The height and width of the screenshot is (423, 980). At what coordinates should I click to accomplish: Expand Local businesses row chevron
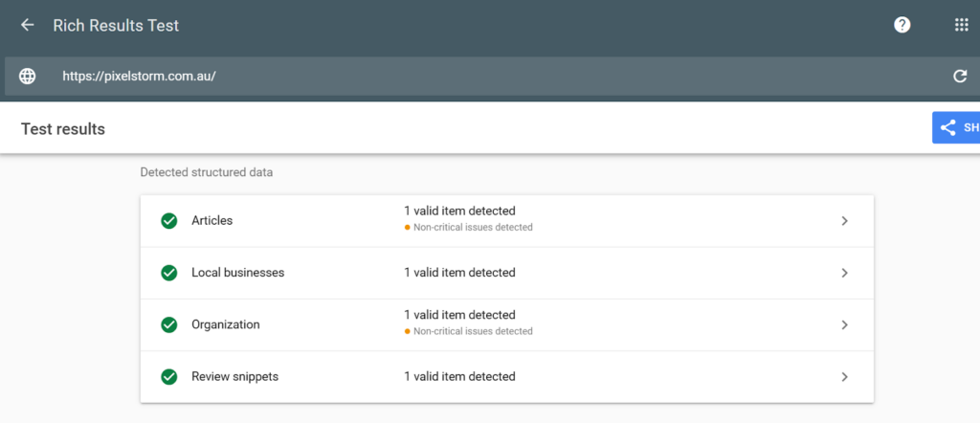(844, 273)
